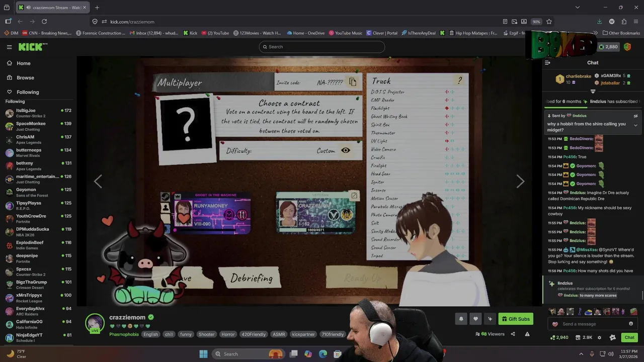The height and width of the screenshot is (362, 644).
Task: Click the green Chat send button
Action: coord(629,337)
